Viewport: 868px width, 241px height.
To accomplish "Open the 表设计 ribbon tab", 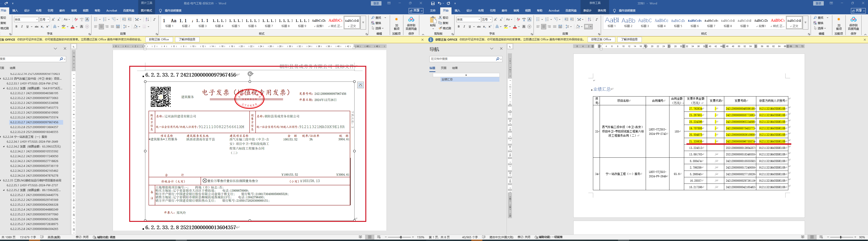I will click(587, 10).
